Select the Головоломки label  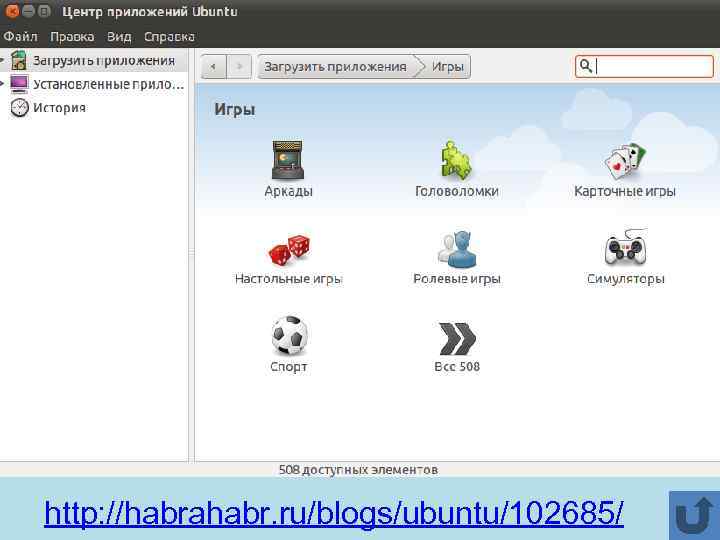[457, 191]
